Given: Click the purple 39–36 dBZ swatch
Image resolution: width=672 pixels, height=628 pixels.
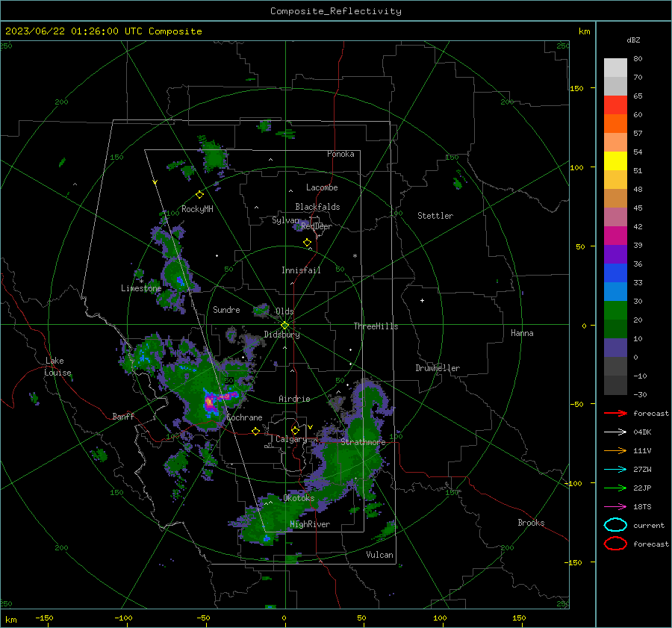Looking at the screenshot, I should tap(615, 254).
